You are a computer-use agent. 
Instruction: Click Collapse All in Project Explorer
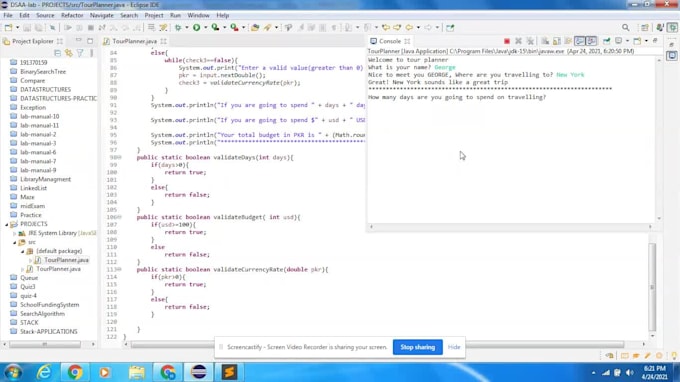click(x=57, y=53)
